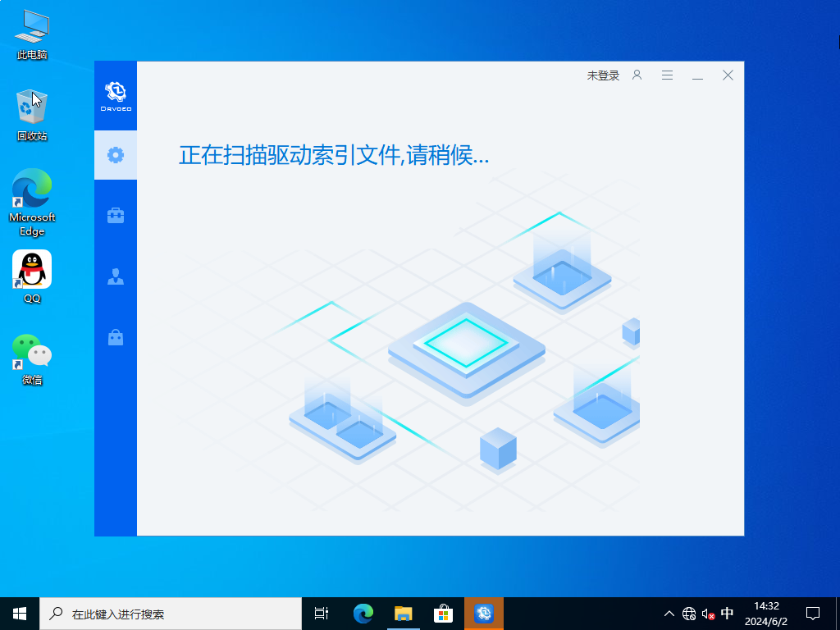Select the peripheral drivers person icon in sidebar
The width and height of the screenshot is (840, 630).
pos(115,276)
